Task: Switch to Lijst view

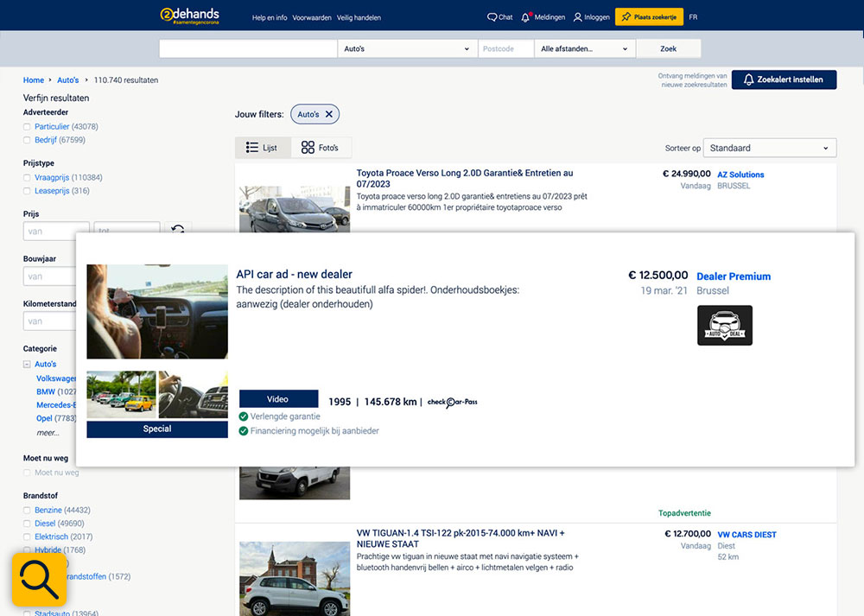Action: [263, 148]
